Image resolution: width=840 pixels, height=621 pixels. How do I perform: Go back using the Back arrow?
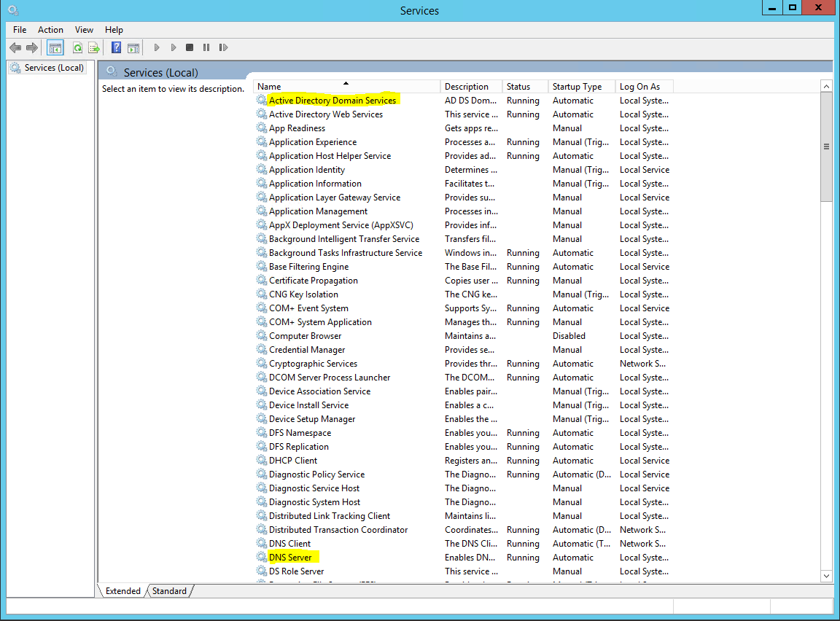(x=15, y=47)
